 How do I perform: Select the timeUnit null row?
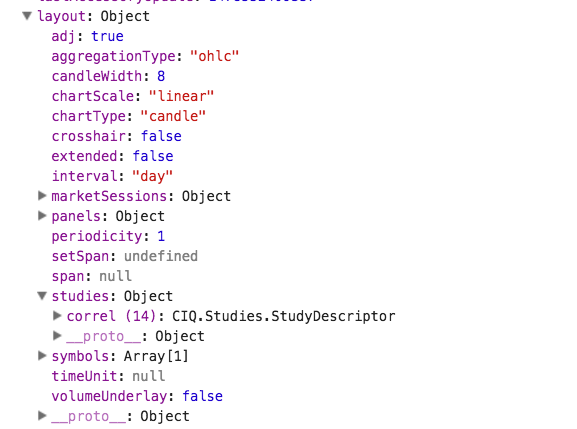pyautogui.click(x=108, y=376)
